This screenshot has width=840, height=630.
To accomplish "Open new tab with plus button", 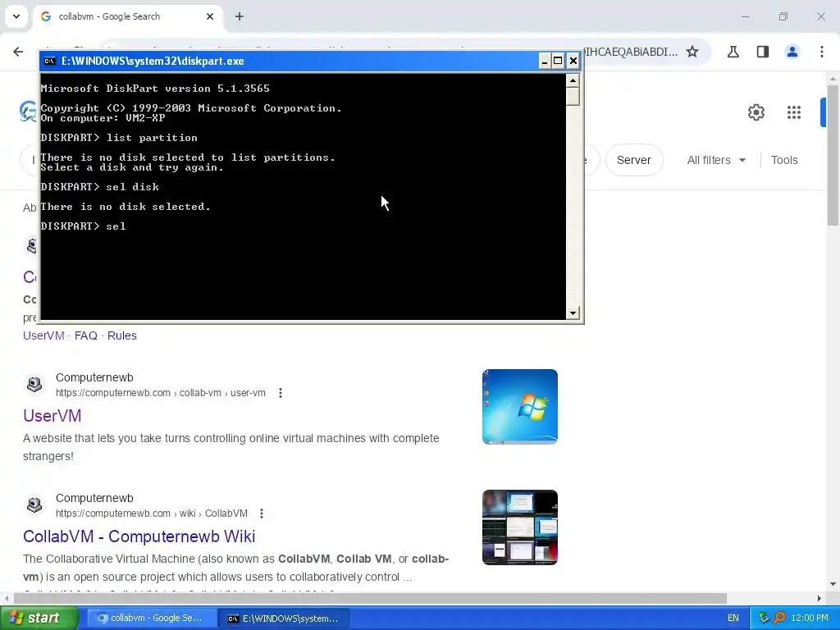I will (x=240, y=16).
